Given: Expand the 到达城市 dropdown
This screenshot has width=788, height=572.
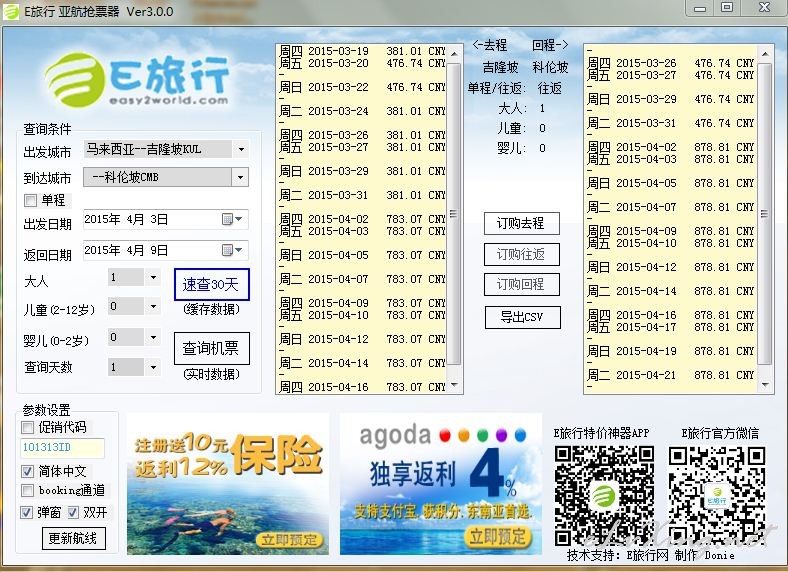Looking at the screenshot, I should (240, 177).
